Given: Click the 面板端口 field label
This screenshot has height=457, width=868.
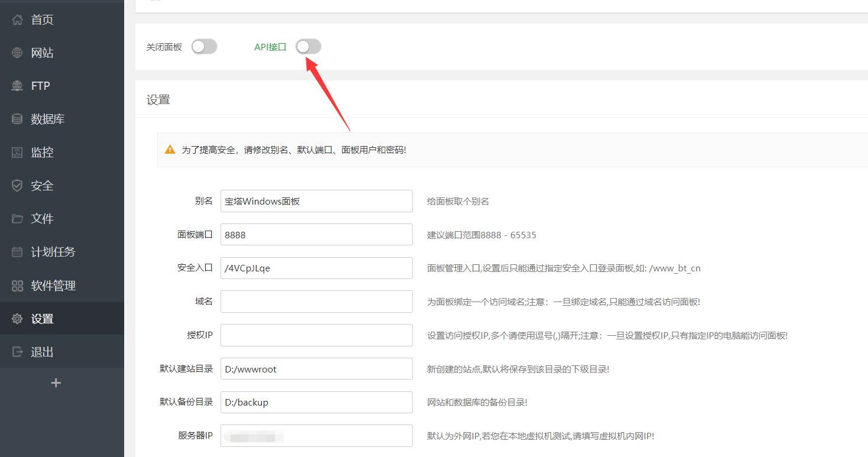Looking at the screenshot, I should pos(195,234).
